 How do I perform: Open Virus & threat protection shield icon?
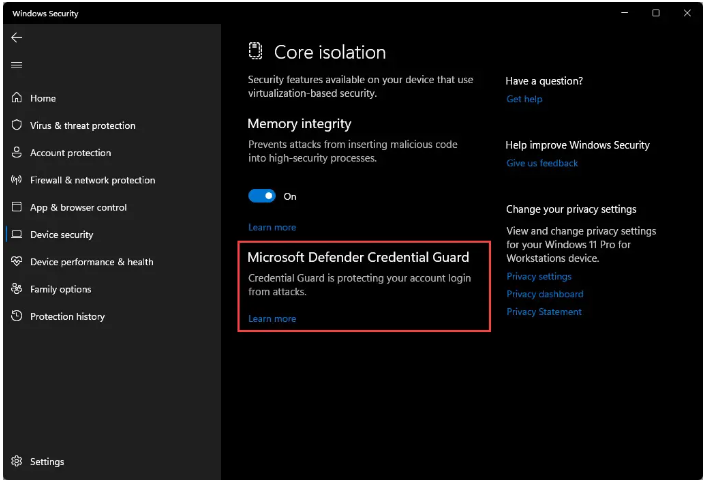point(17,125)
